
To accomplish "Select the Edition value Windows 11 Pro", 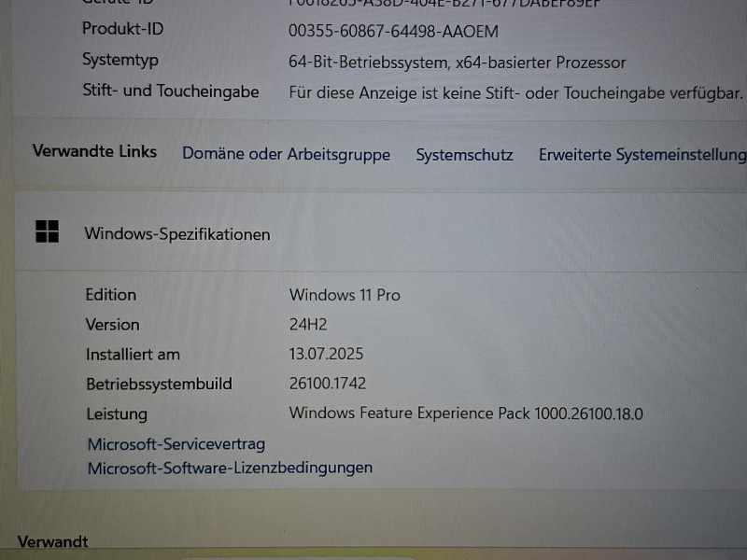I will pyautogui.click(x=345, y=295).
